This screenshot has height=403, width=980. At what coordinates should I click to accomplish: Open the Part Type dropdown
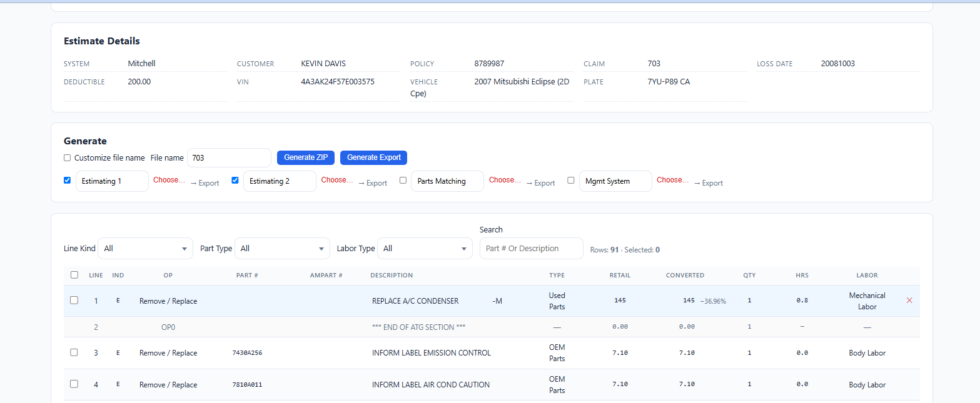pos(282,248)
